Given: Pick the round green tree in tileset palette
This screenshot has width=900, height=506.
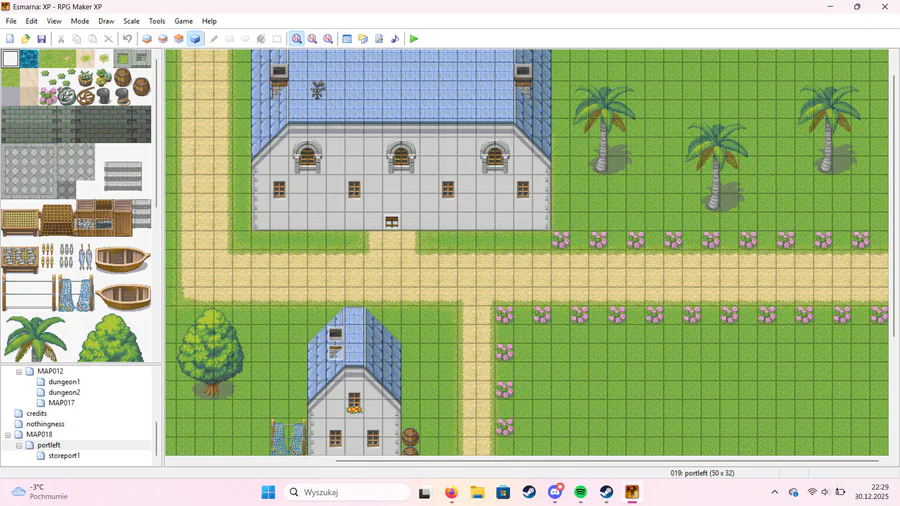Looking at the screenshot, I should (111, 338).
